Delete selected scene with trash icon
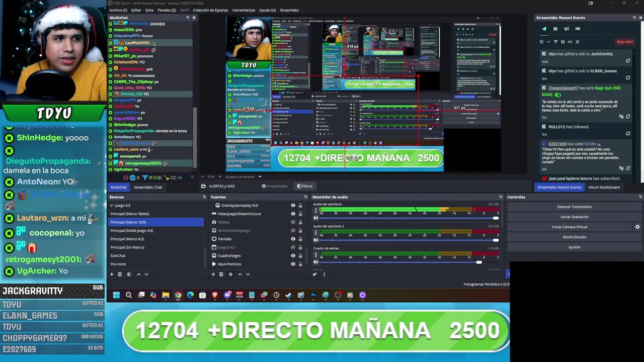644x362 pixels. [x=120, y=275]
